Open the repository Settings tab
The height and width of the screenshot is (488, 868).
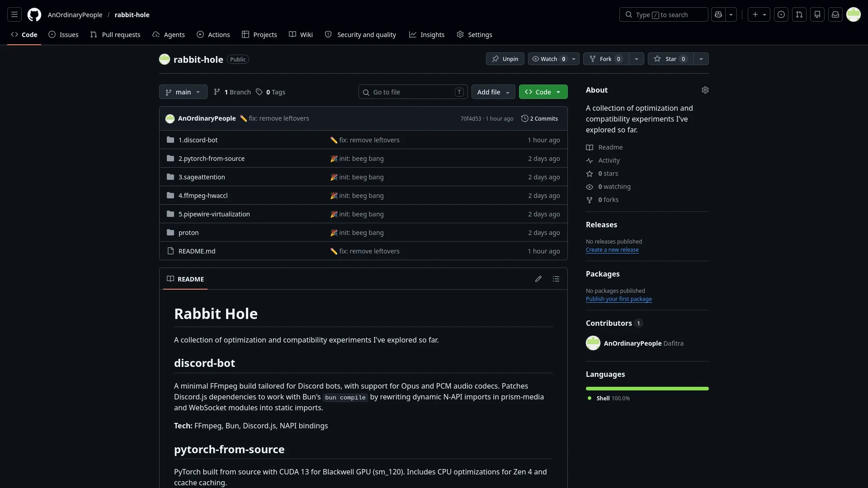[x=474, y=34]
